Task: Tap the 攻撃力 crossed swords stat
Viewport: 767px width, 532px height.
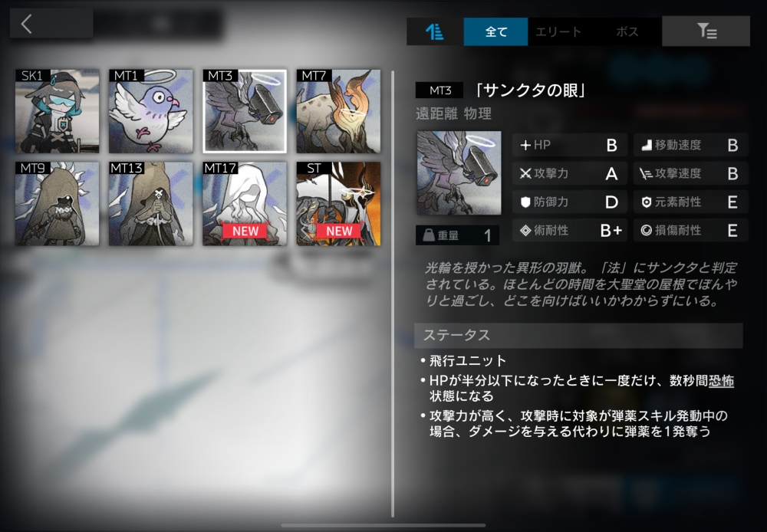Action: (x=525, y=174)
